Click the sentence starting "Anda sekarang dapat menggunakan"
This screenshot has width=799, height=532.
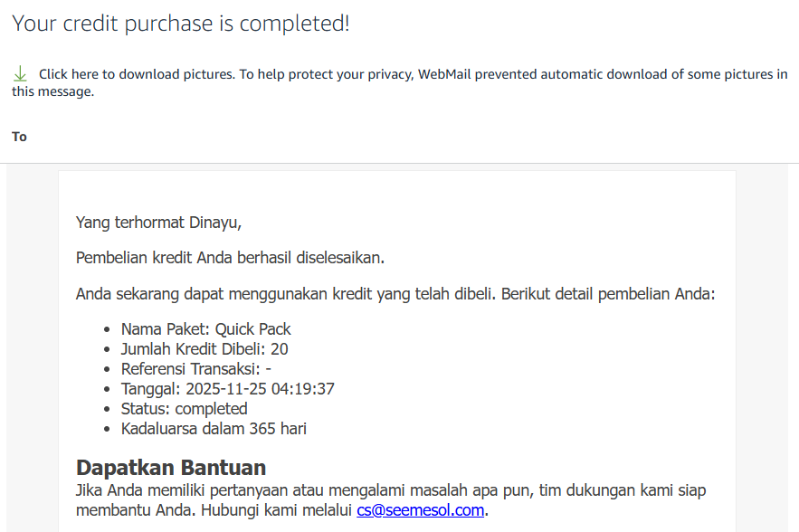395,294
